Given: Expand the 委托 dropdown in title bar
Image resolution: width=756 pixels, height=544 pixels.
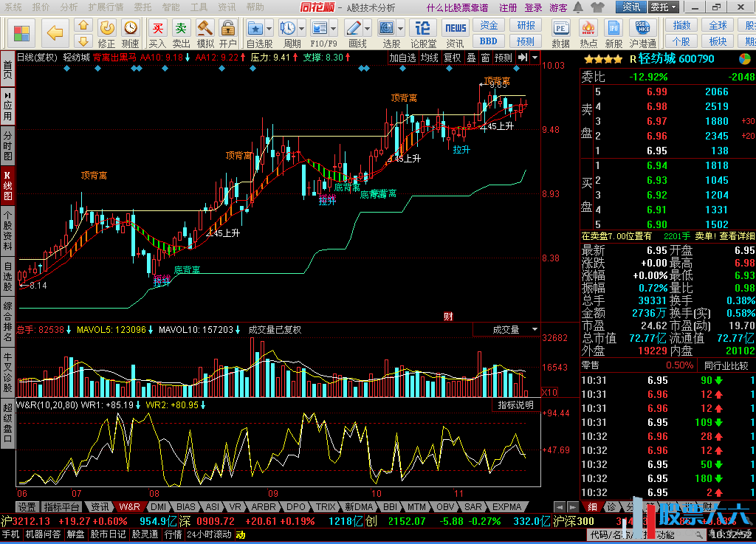Looking at the screenshot, I should (x=664, y=7).
